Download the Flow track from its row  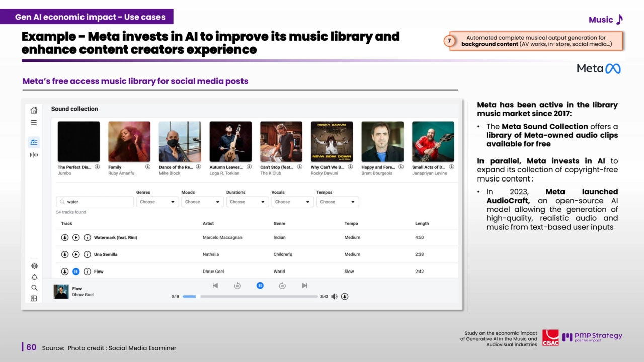pos(65,271)
